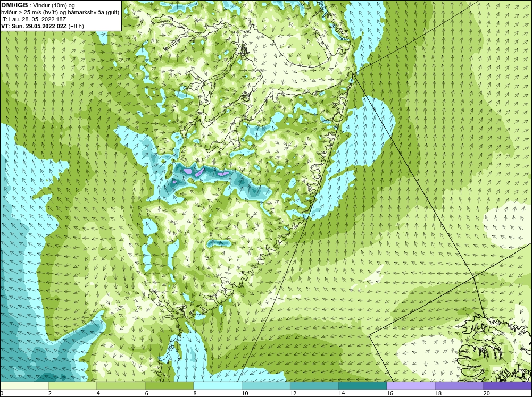Image resolution: width=532 pixels, height=397 pixels.
Task: Click the DMI/IGB title text
Action: 14,5
